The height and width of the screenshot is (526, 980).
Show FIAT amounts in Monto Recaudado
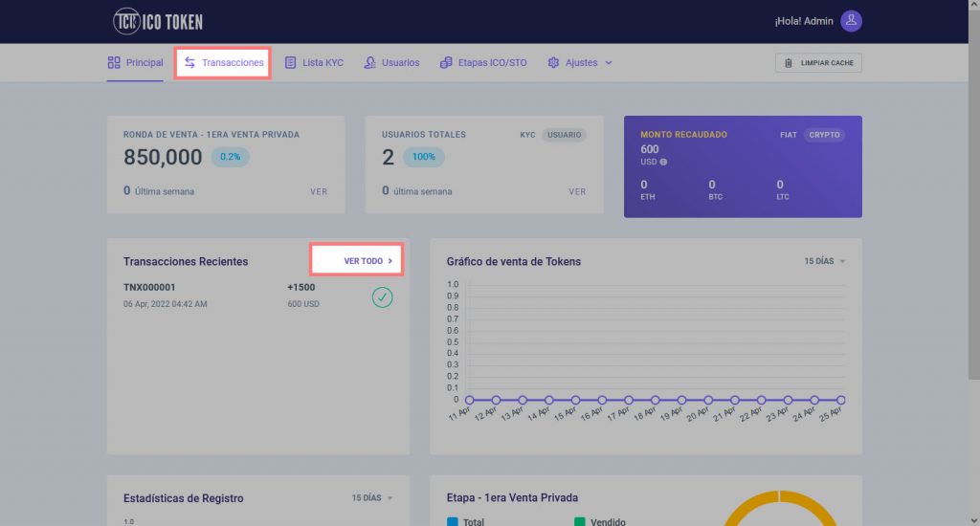pos(789,135)
